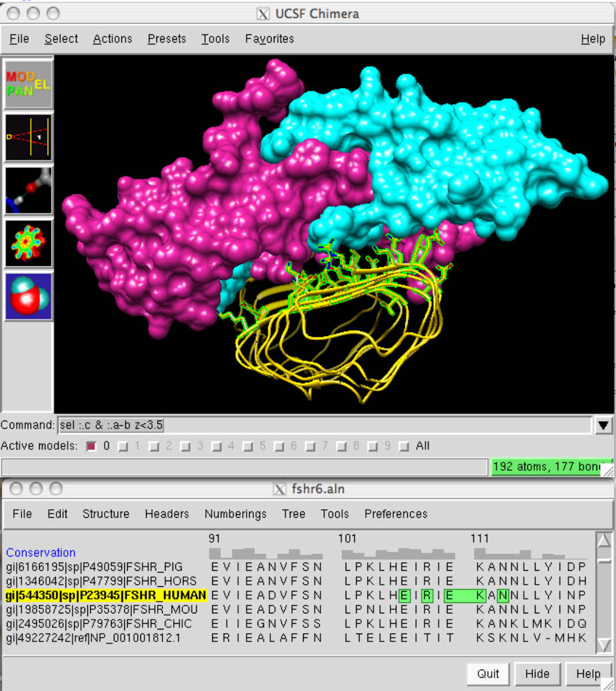Open the Model Panel icon
616x691 pixels.
click(x=28, y=84)
